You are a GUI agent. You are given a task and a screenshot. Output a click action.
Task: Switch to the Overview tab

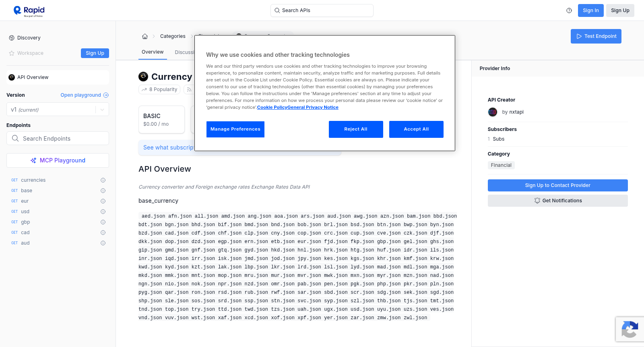click(x=153, y=52)
